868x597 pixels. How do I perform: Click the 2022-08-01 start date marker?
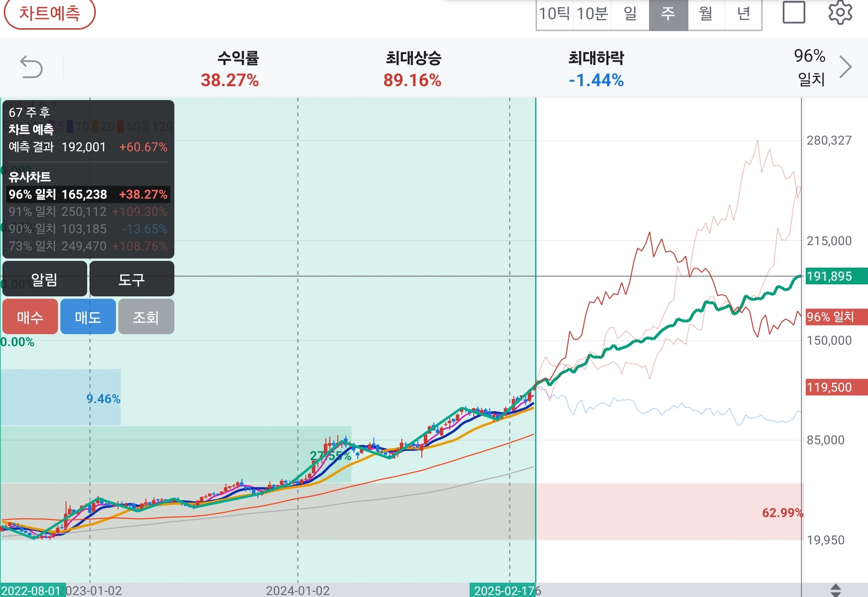click(x=32, y=590)
